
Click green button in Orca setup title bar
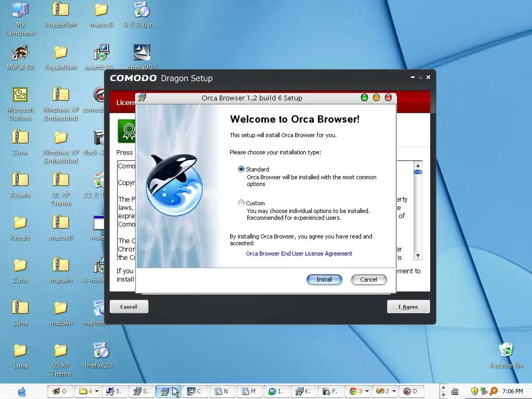point(364,98)
